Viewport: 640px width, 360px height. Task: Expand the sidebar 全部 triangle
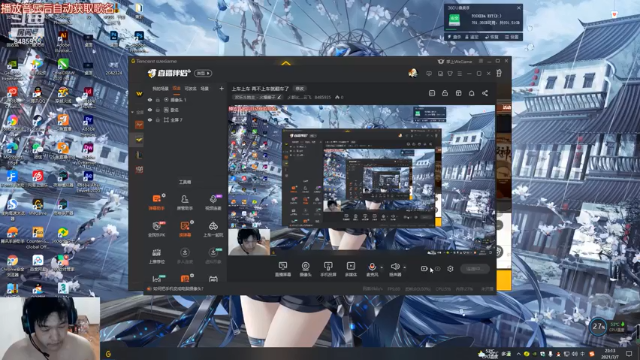pyautogui.click(x=132, y=112)
